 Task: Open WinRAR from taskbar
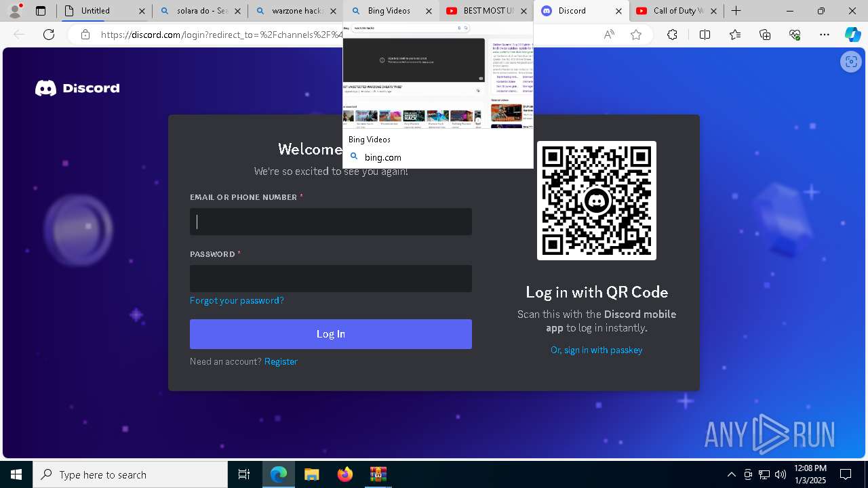(378, 474)
